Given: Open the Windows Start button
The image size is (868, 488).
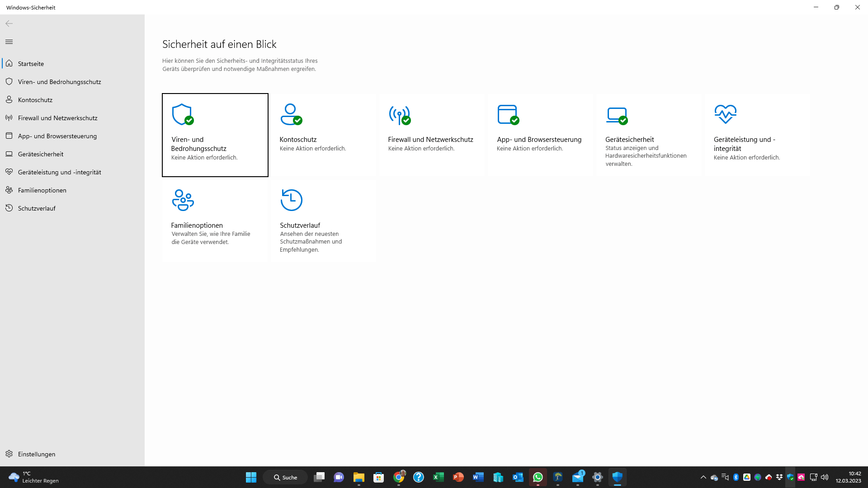Looking at the screenshot, I should click(251, 477).
